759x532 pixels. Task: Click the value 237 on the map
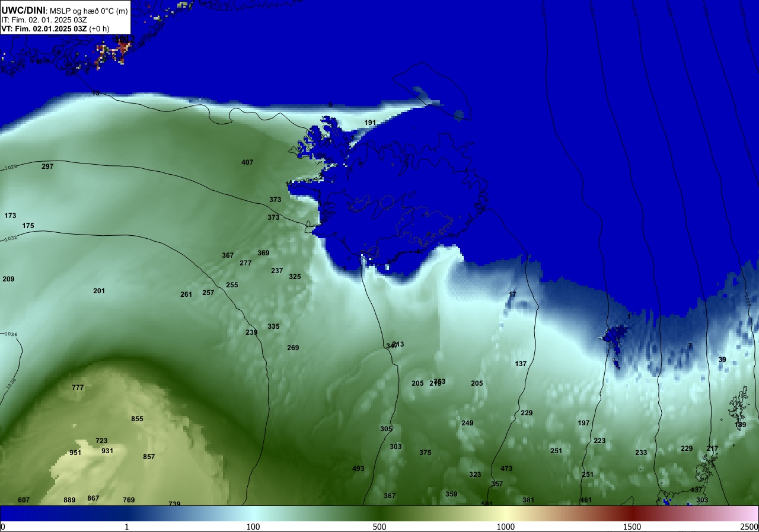coord(277,271)
